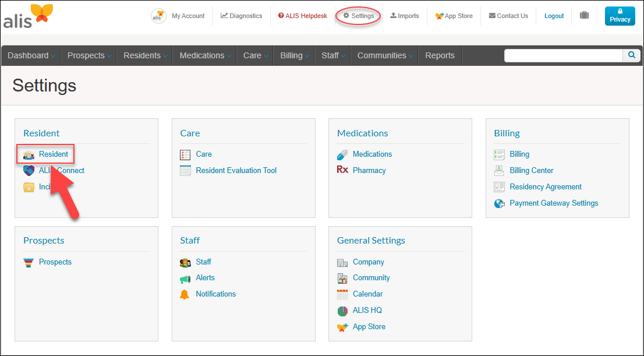Expand the Communities navigation dropdown

pyautogui.click(x=384, y=55)
